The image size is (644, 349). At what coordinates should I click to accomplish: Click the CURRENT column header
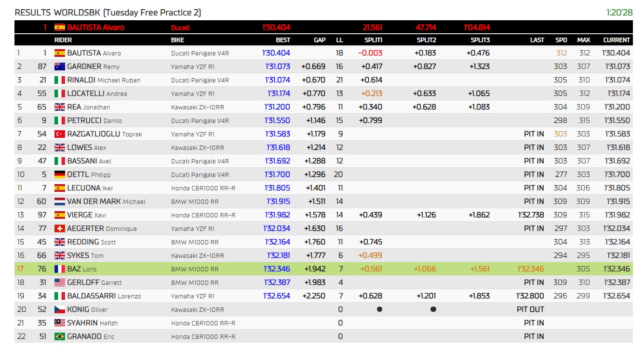617,40
